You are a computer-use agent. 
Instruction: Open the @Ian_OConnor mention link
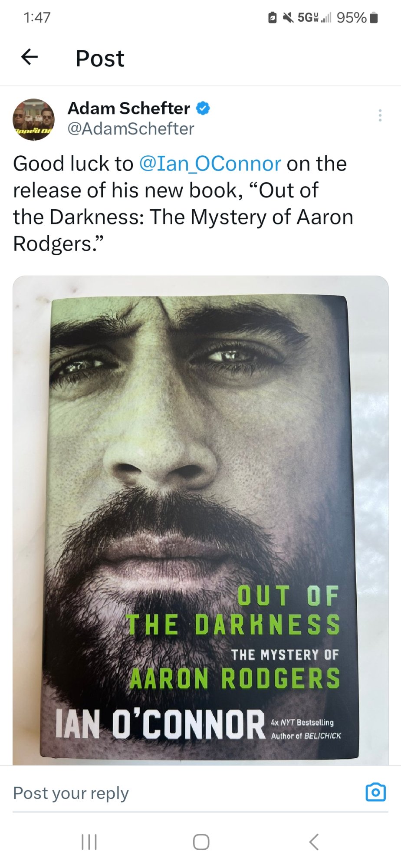(x=210, y=164)
